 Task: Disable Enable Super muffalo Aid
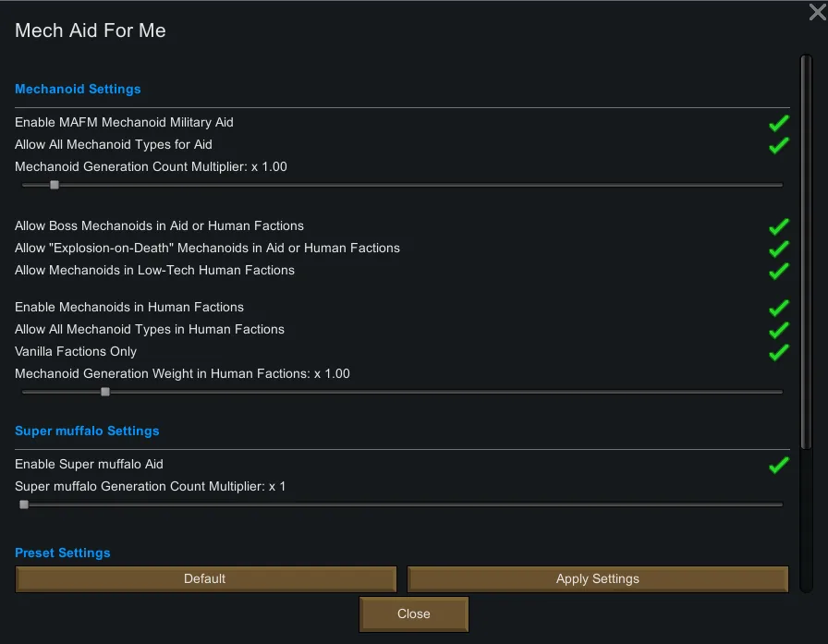[x=779, y=465]
